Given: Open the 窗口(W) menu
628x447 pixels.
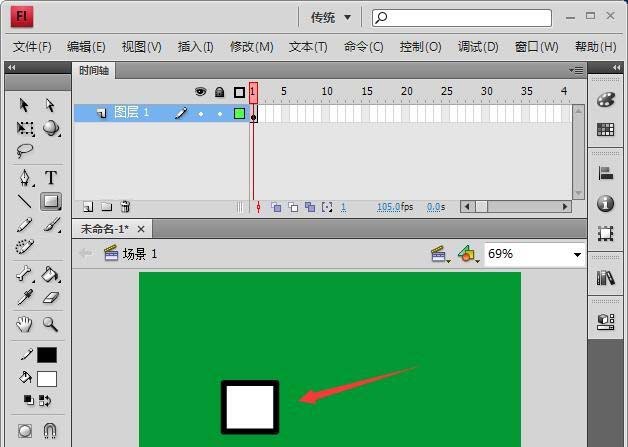Looking at the screenshot, I should pyautogui.click(x=537, y=47).
